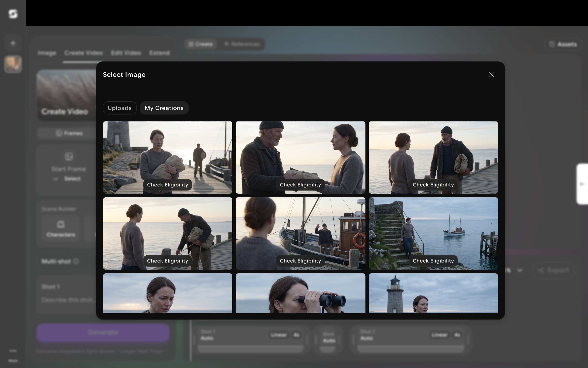Open the My Creations tab
Screen dimensions: 588x368
(164, 108)
